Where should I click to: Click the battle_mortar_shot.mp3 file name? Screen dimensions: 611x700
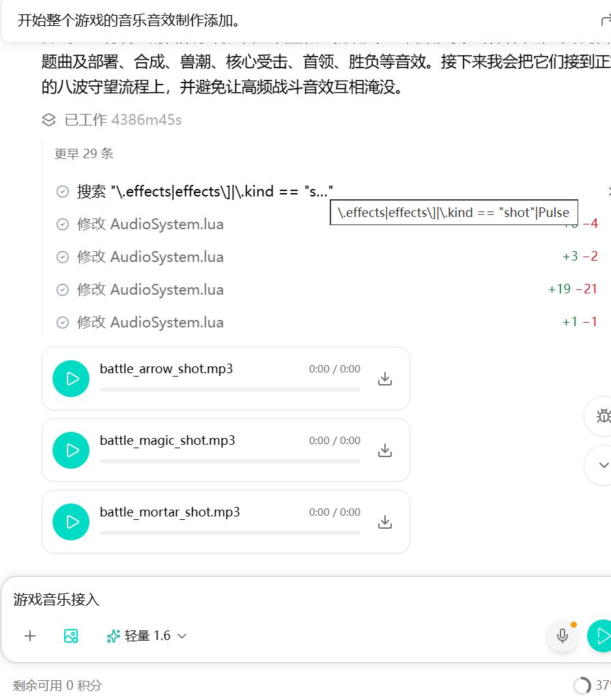click(170, 512)
